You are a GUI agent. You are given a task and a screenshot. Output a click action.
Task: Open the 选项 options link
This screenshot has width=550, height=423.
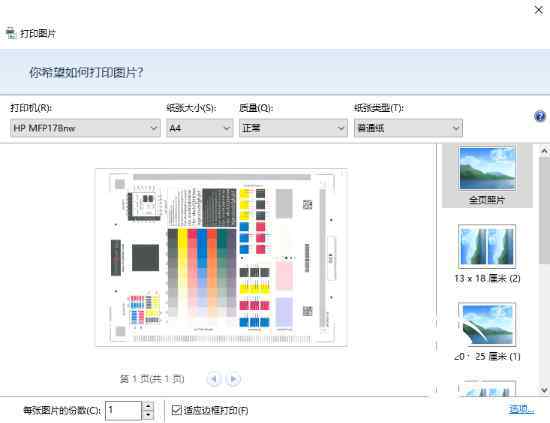click(521, 409)
